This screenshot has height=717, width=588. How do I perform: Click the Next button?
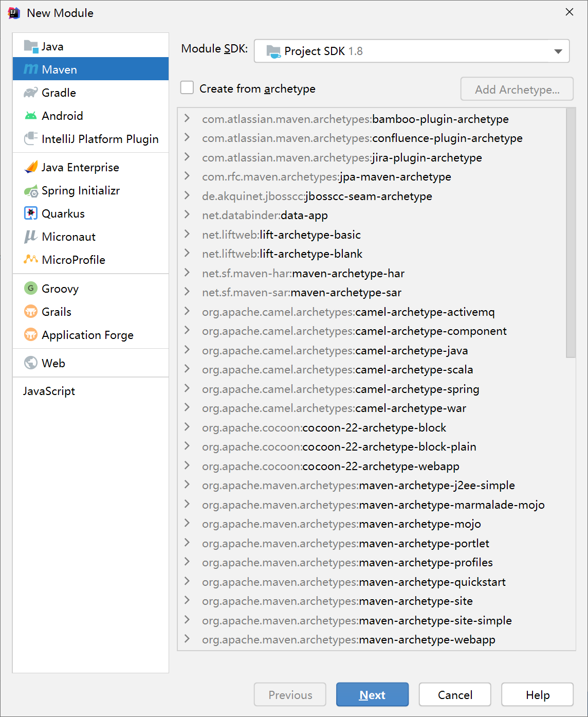[x=372, y=694]
